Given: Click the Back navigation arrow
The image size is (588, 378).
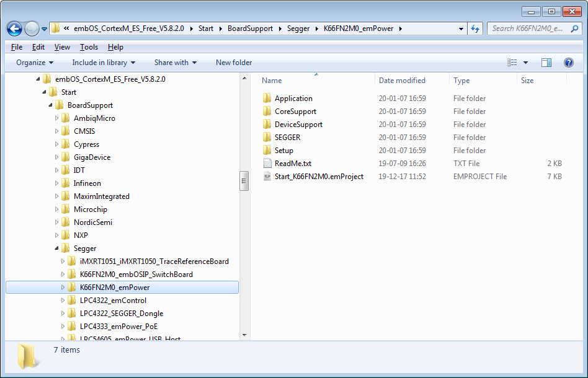Looking at the screenshot, I should click(14, 29).
